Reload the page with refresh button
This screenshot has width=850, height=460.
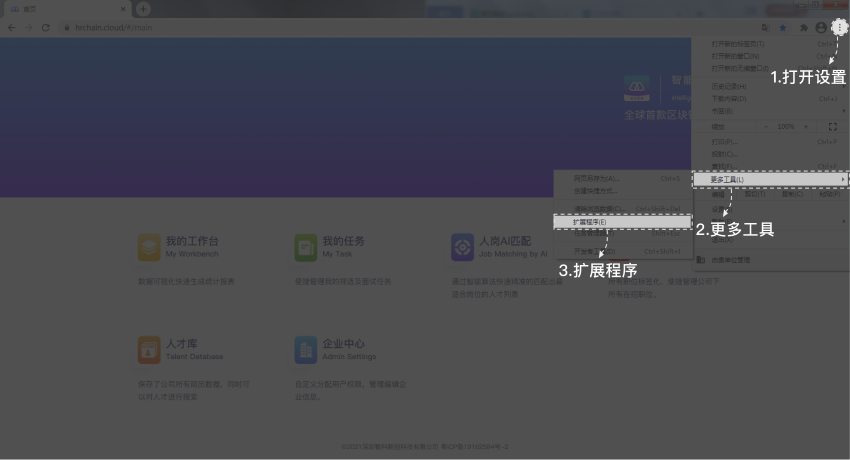pyautogui.click(x=46, y=28)
